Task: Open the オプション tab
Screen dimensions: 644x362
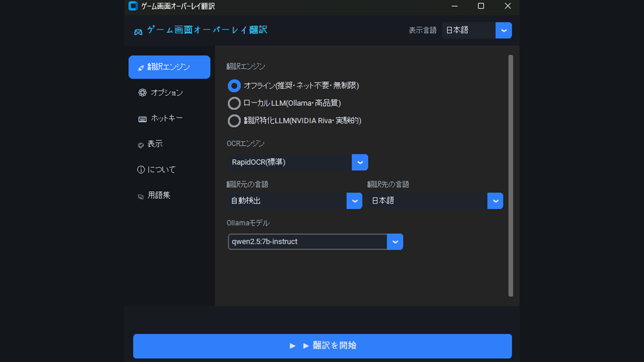Action: pos(169,93)
